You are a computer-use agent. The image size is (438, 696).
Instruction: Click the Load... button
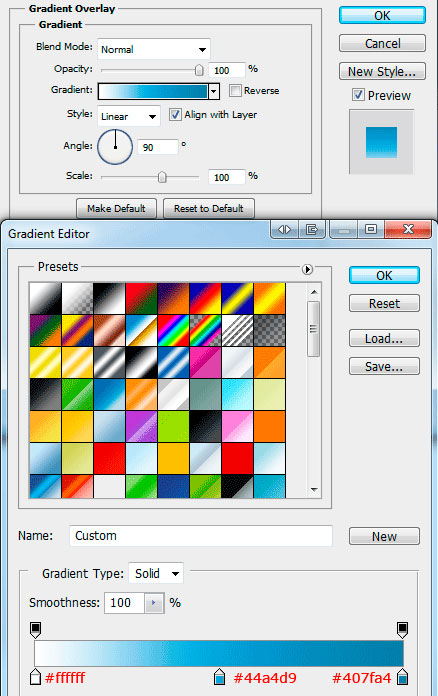click(x=384, y=338)
